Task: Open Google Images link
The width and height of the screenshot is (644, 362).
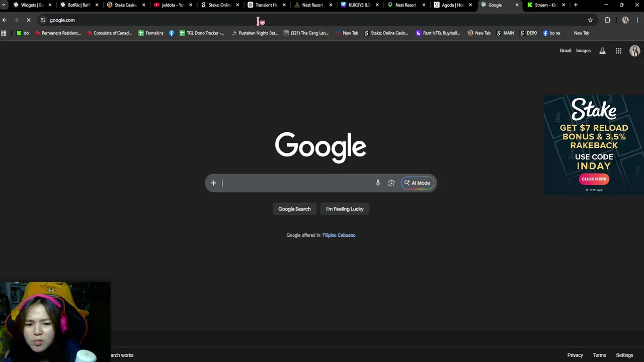Action: 583,51
